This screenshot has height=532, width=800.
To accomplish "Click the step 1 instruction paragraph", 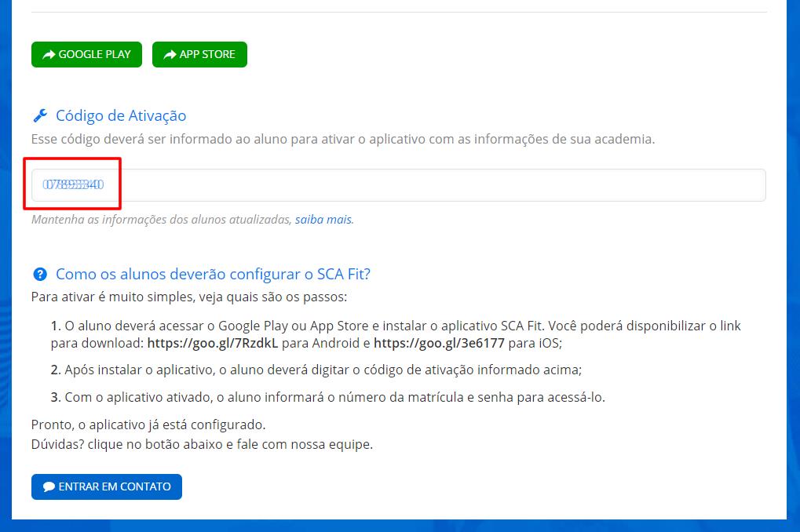I will [396, 334].
